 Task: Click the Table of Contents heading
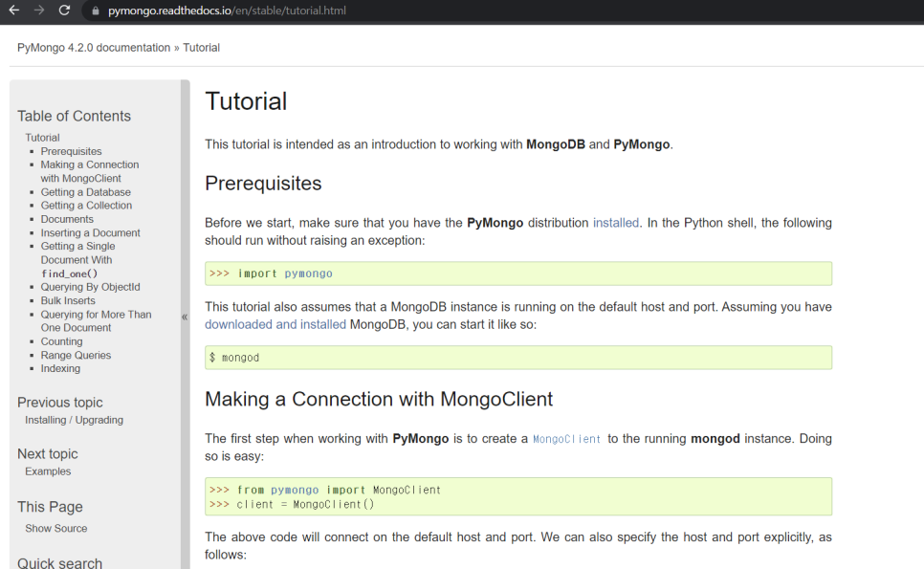click(x=74, y=116)
